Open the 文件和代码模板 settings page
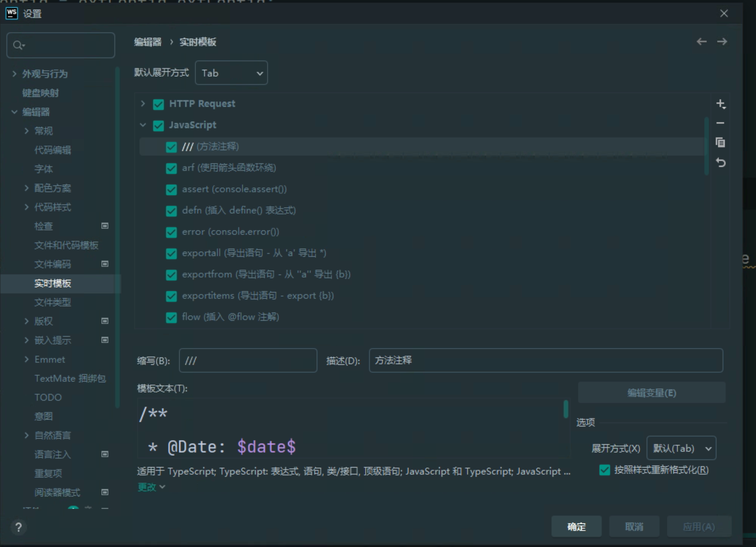The image size is (756, 547). coord(66,245)
